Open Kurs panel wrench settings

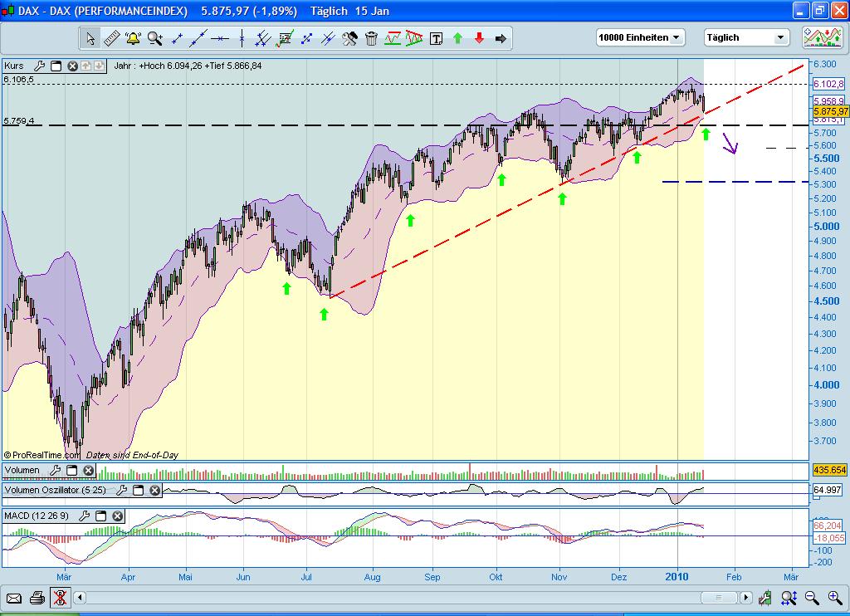tap(39, 66)
